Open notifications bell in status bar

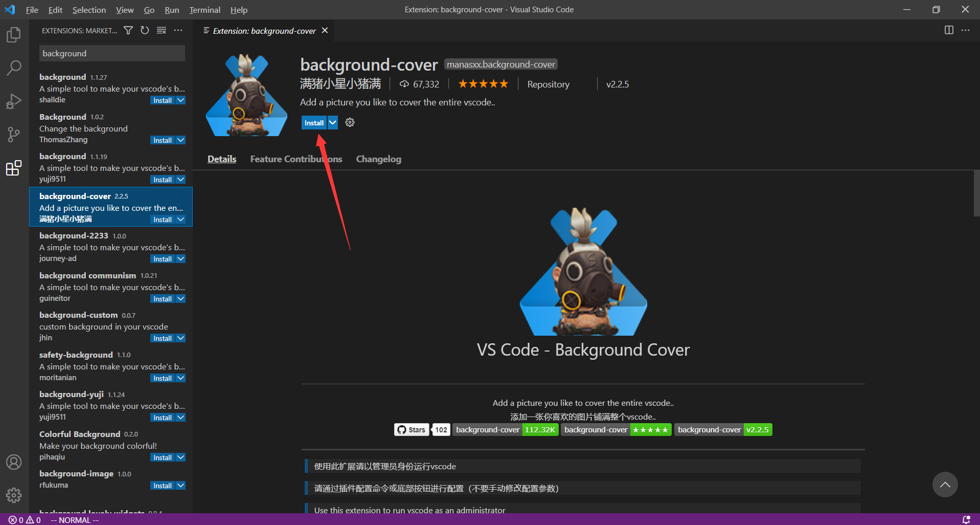point(966,520)
